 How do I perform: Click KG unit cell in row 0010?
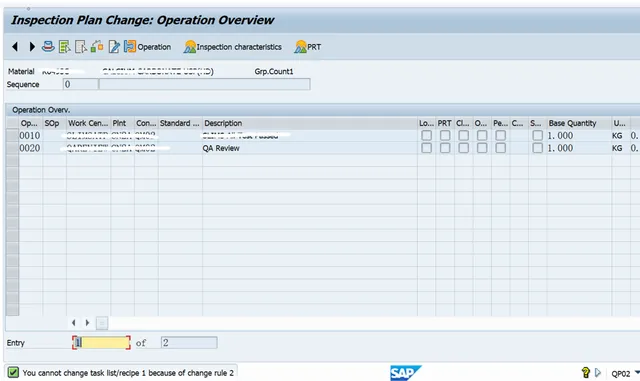click(620, 136)
